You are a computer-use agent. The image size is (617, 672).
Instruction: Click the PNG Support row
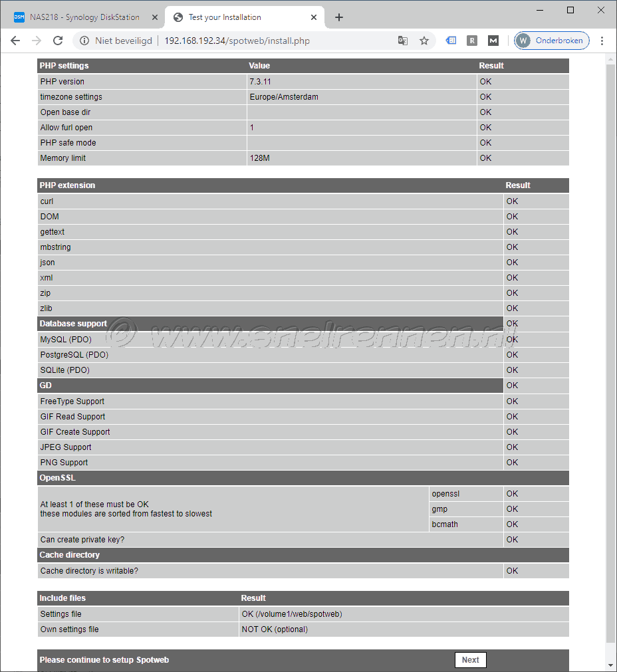pos(303,463)
